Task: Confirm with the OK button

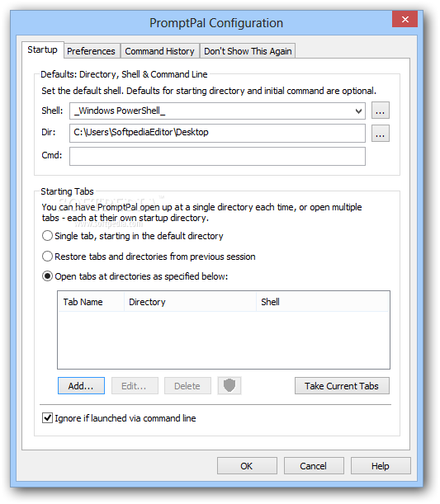Action: 247,466
